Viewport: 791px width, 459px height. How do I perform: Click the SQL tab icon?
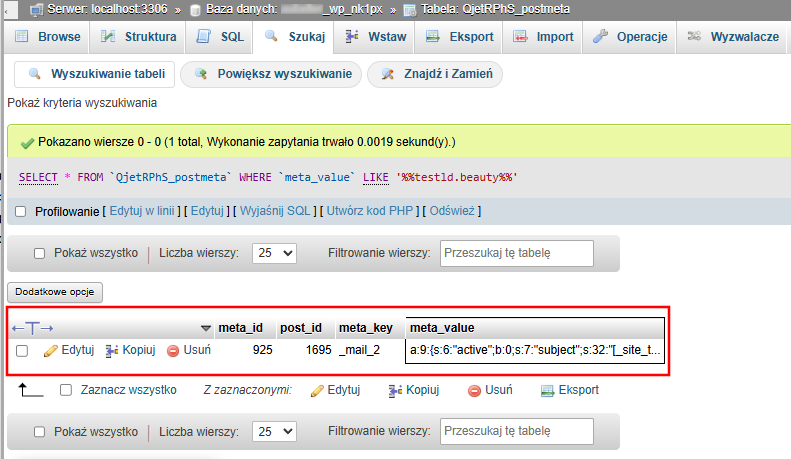[204, 36]
